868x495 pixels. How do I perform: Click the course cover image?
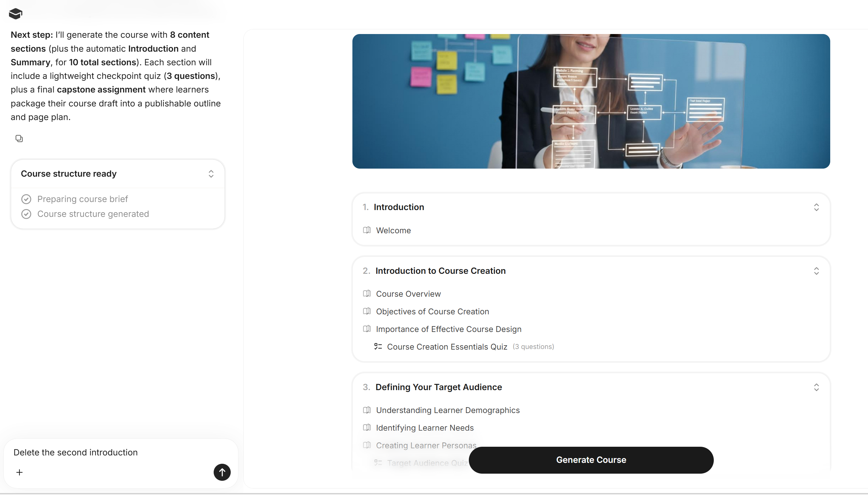point(591,101)
